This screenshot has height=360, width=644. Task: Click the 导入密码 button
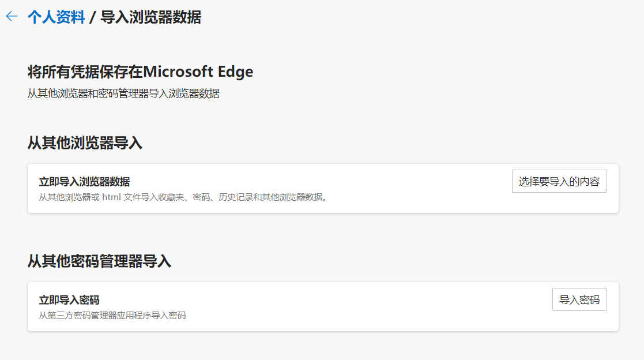(x=579, y=299)
